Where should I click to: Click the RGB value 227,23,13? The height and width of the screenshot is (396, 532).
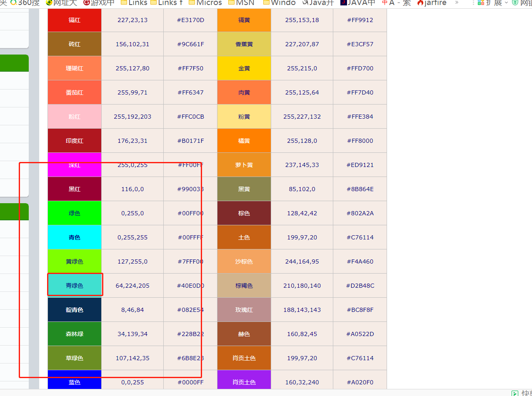coord(132,20)
